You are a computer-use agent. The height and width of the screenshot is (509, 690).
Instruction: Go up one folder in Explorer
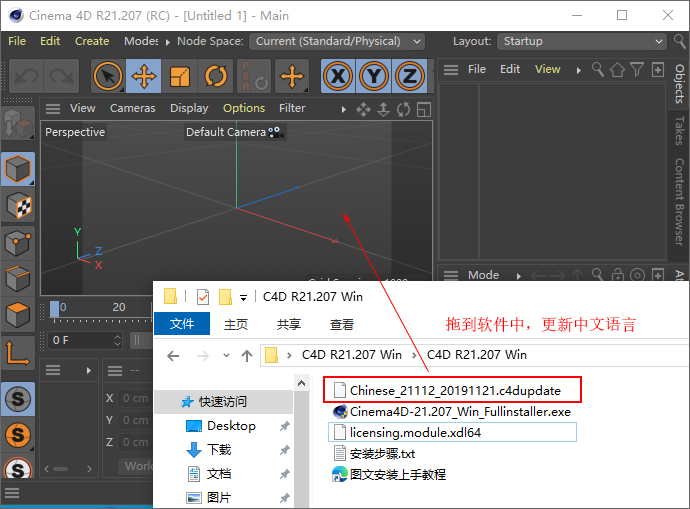click(247, 355)
